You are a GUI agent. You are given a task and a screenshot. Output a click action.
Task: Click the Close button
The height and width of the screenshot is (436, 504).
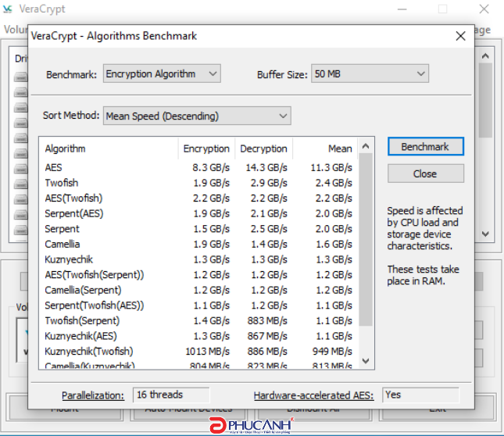click(426, 173)
